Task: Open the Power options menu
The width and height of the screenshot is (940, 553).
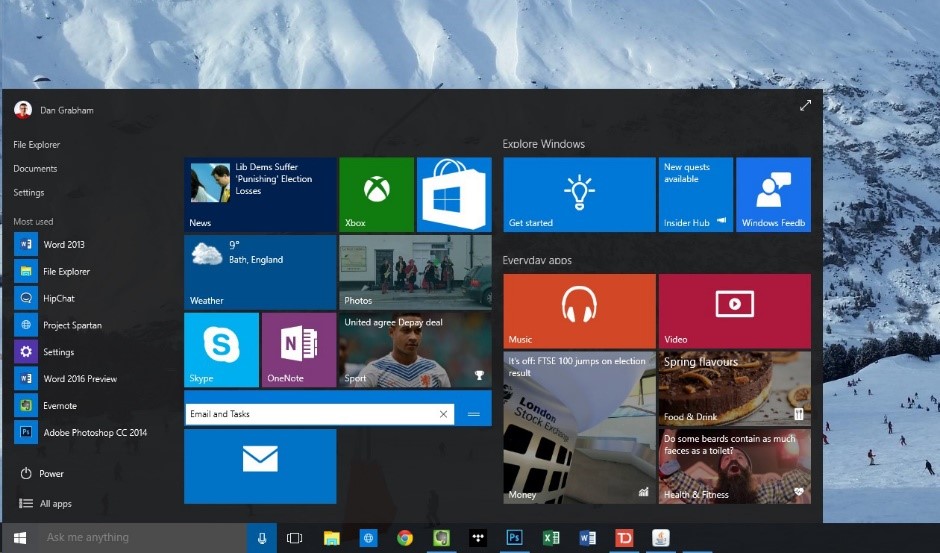Action: (x=42, y=474)
